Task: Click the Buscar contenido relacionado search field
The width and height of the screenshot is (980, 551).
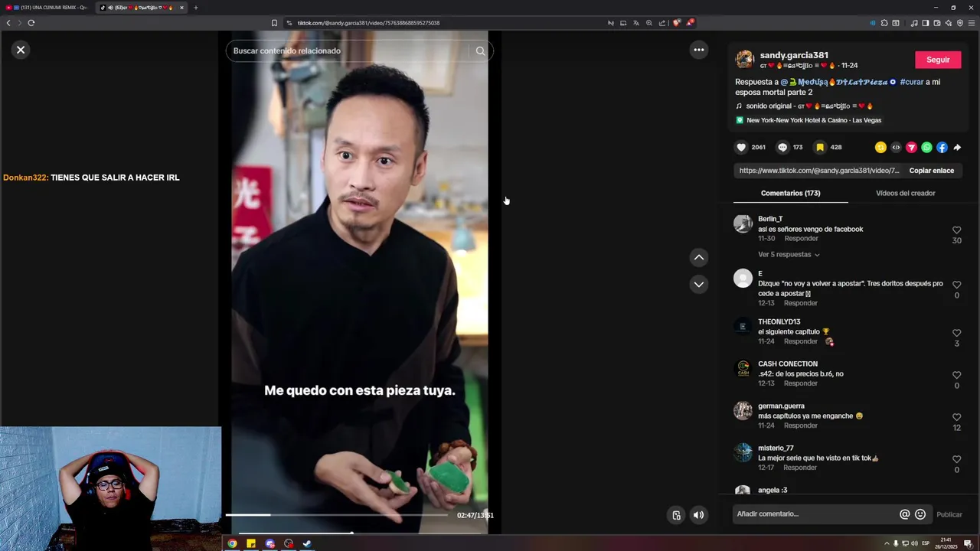Action: (348, 51)
